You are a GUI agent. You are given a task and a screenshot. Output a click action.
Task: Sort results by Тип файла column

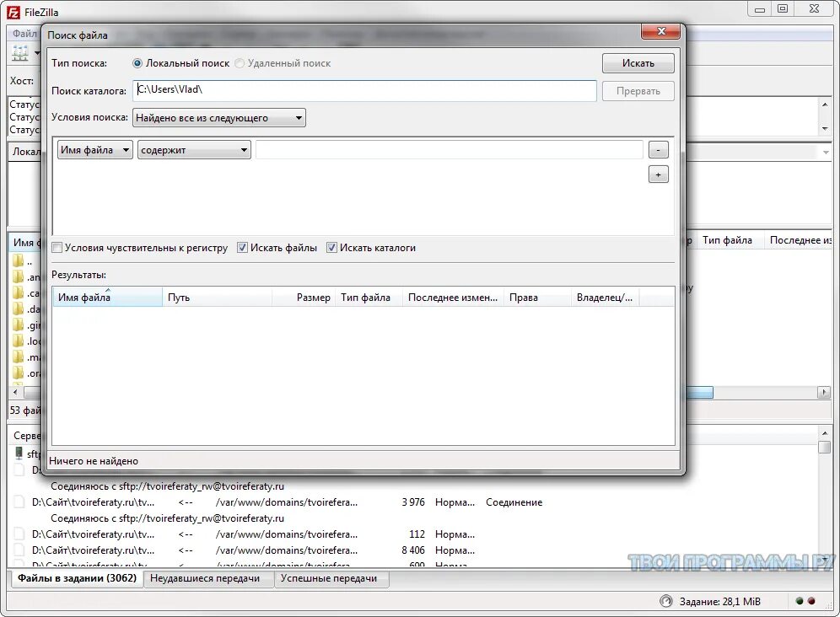[x=369, y=298]
